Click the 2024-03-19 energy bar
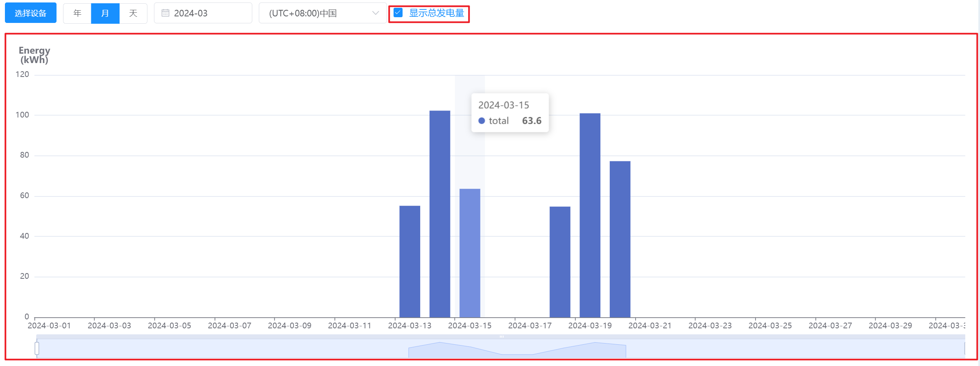Viewport: 980px width, 366px height. click(x=590, y=215)
